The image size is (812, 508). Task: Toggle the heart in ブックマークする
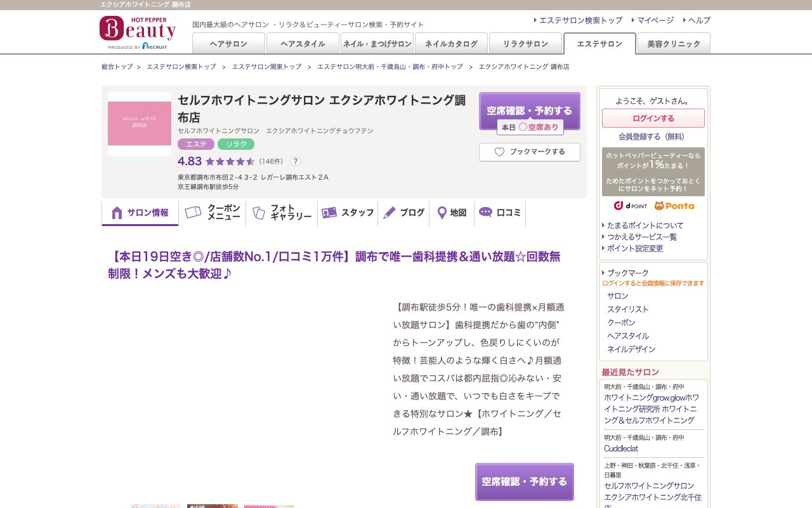(499, 152)
